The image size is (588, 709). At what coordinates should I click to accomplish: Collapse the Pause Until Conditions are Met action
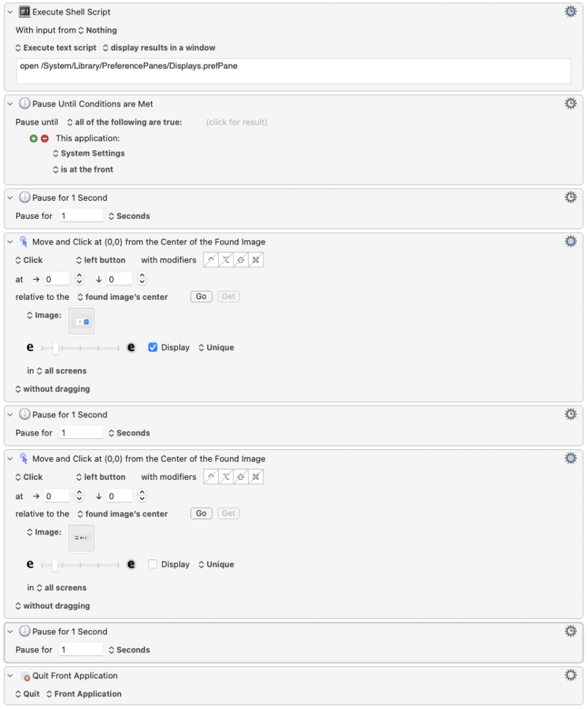pos(10,104)
